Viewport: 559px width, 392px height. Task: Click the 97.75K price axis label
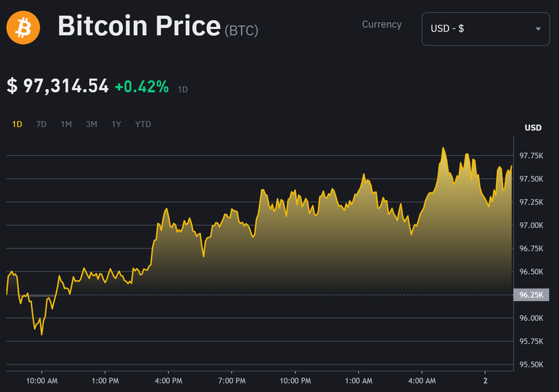[531, 156]
